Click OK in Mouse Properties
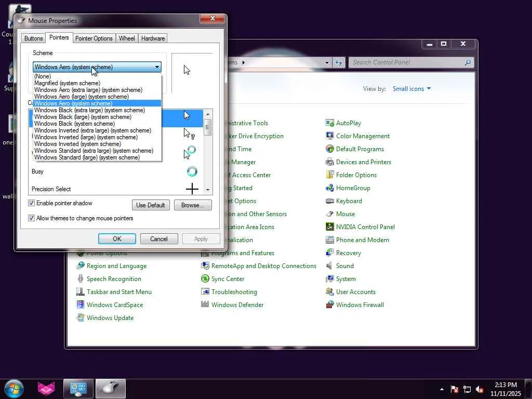Viewport: 532px width, 399px height. [x=117, y=239]
